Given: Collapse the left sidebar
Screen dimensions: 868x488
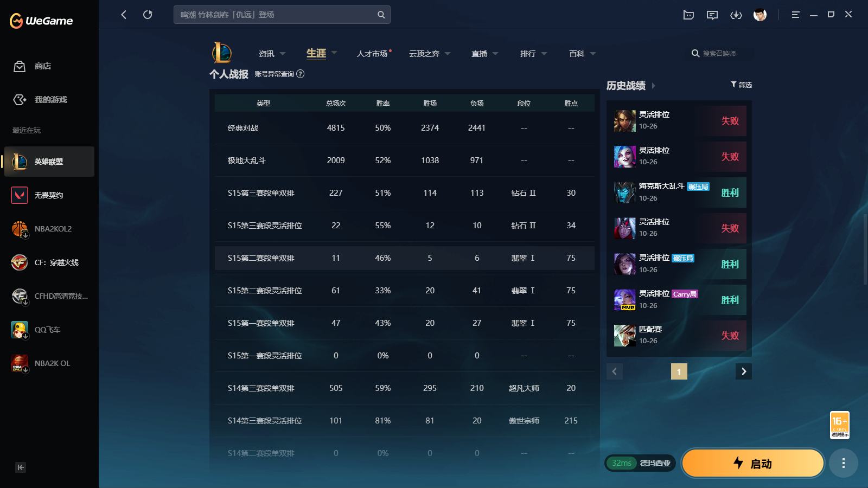Looking at the screenshot, I should [x=21, y=467].
